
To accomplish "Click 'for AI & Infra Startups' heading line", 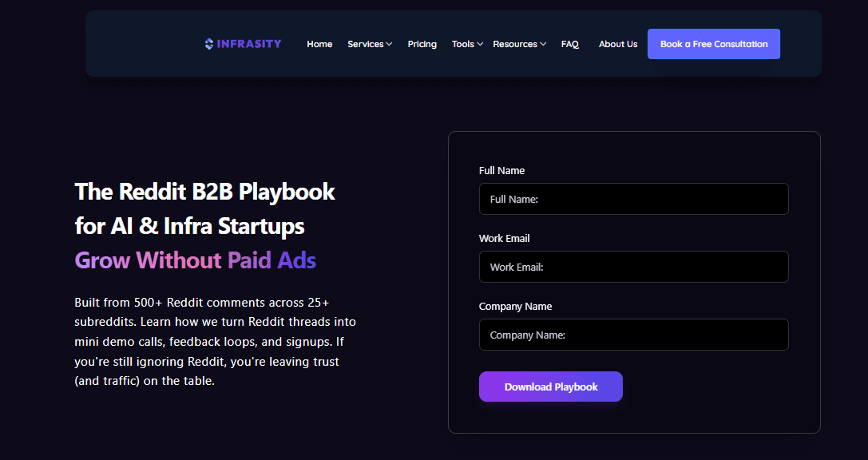I will [x=190, y=226].
